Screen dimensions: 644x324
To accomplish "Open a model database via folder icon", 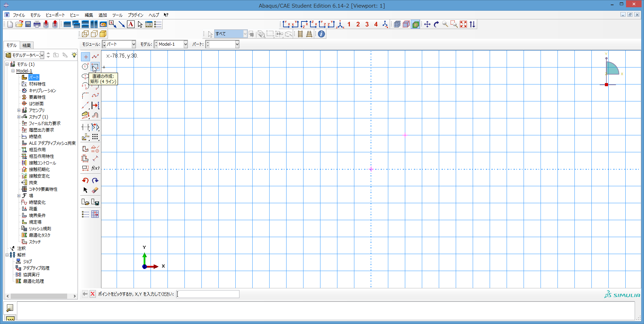I will (19, 24).
